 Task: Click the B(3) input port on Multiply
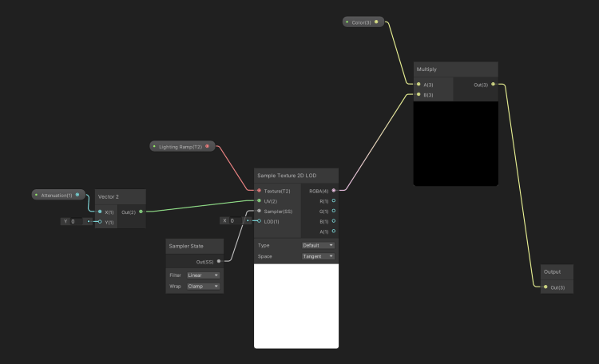(419, 94)
